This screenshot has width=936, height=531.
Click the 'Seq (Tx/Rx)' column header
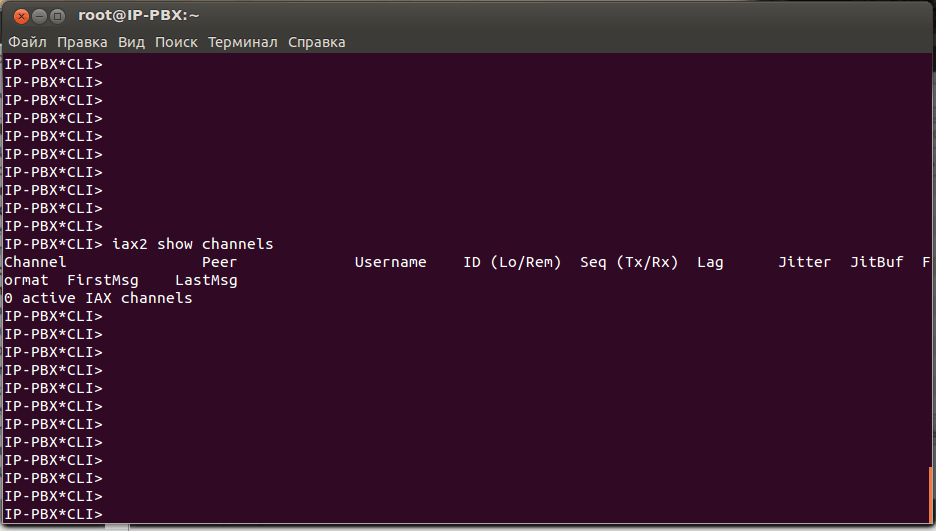click(x=629, y=262)
